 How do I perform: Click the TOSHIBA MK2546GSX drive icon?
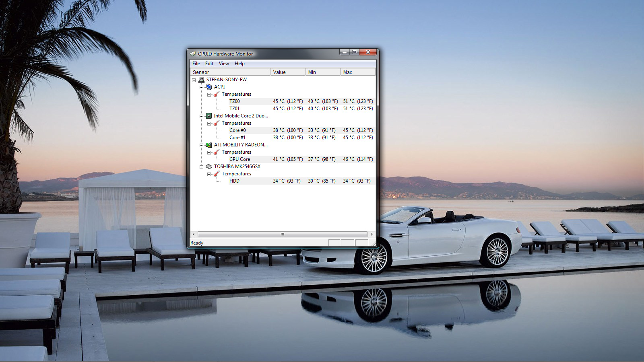pos(209,167)
